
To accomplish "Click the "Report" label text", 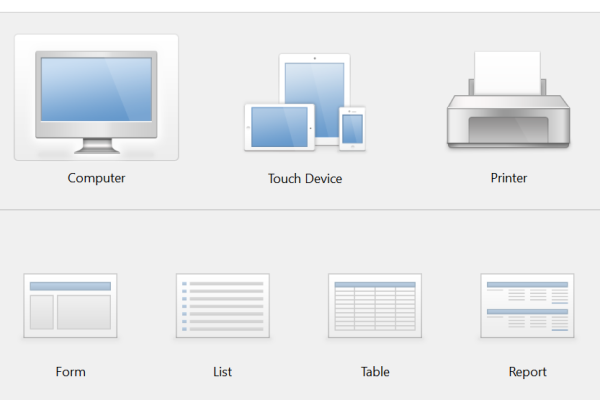I will click(527, 372).
